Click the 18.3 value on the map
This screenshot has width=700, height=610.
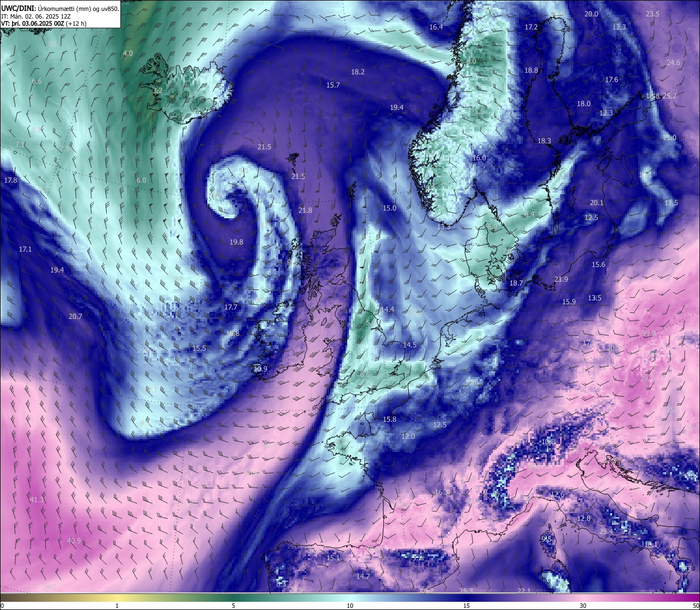544,141
